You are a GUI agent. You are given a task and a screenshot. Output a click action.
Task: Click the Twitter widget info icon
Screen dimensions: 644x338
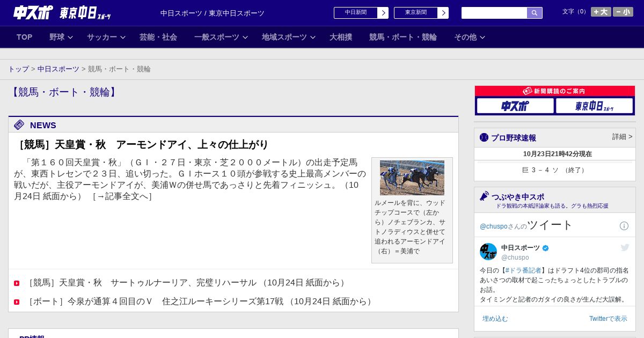point(624,226)
